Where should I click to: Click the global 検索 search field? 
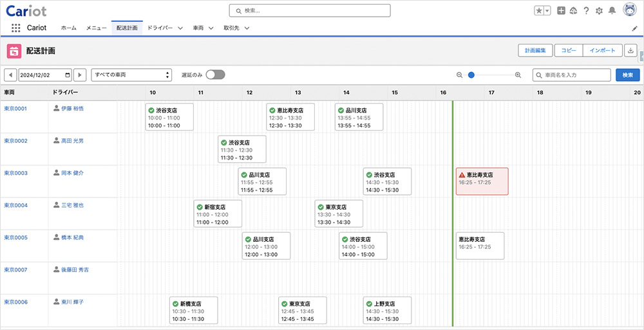[310, 11]
